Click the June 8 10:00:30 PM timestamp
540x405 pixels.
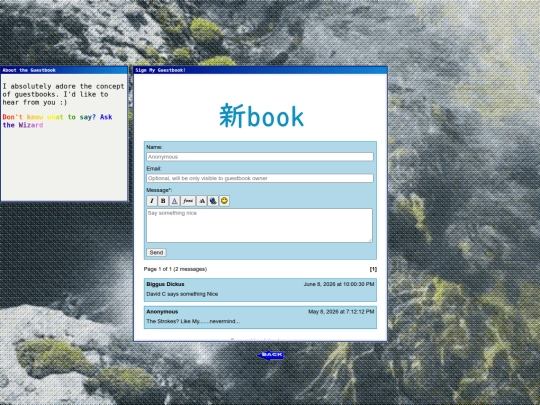pos(339,284)
